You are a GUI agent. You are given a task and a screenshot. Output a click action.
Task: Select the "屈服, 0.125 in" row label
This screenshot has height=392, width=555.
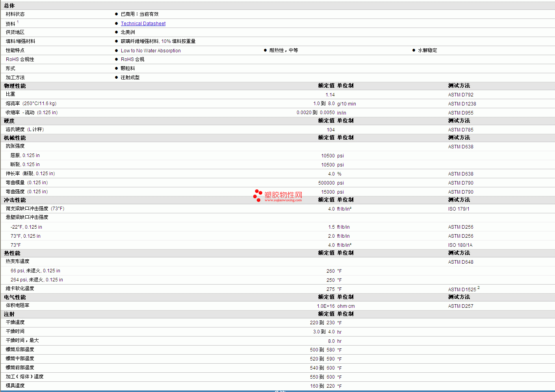point(25,155)
